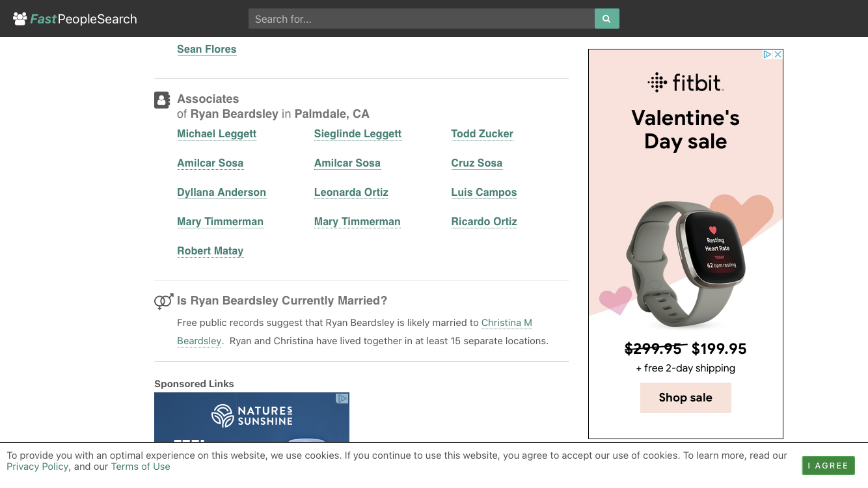Select Amilcar Sosa link beside Cruz Sosa

[x=347, y=163]
